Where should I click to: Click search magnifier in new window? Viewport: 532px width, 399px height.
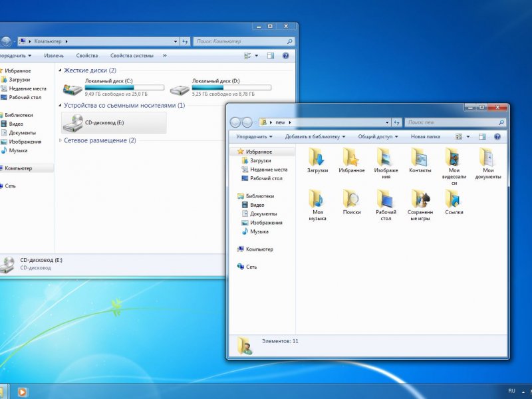coord(501,122)
